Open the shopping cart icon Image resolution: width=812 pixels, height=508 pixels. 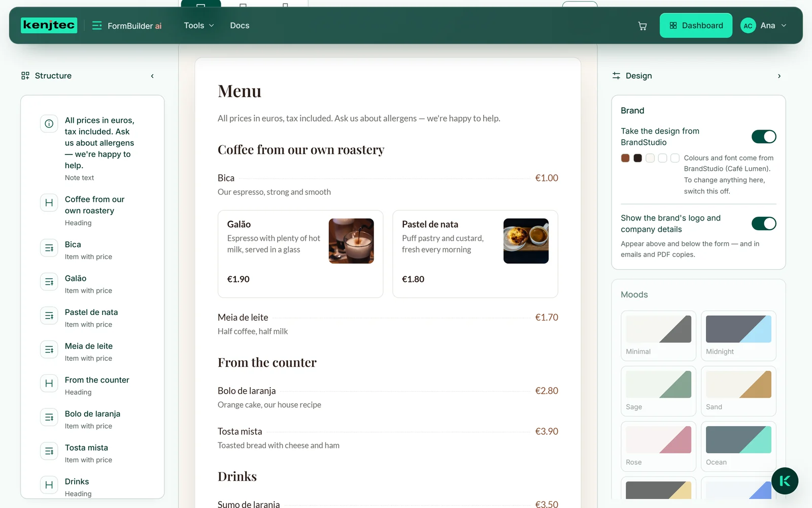pos(642,26)
